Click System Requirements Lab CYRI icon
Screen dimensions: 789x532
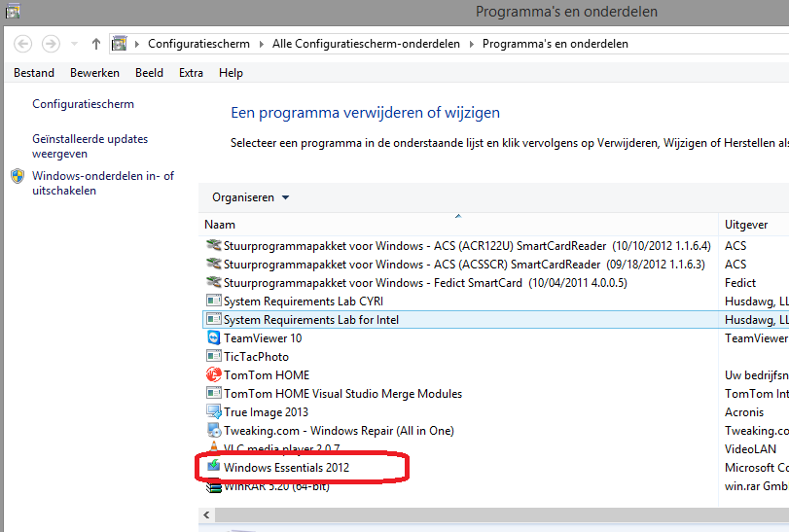click(214, 301)
